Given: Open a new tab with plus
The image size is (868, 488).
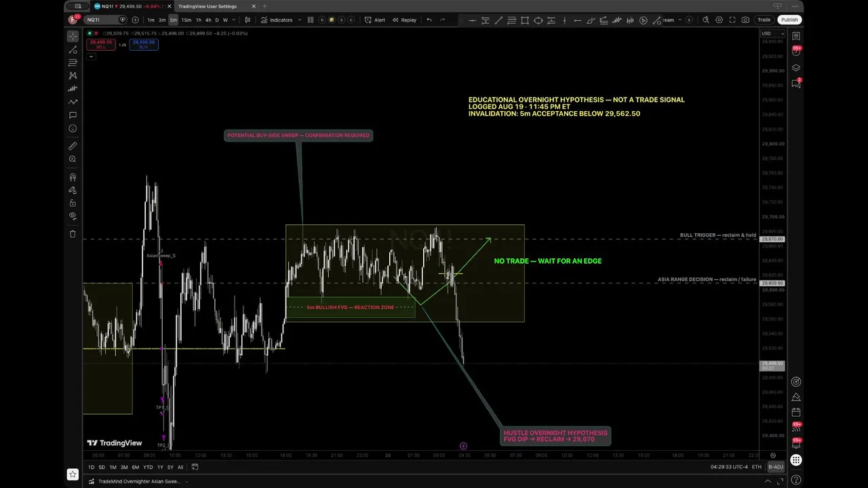Looking at the screenshot, I should pos(264,6).
